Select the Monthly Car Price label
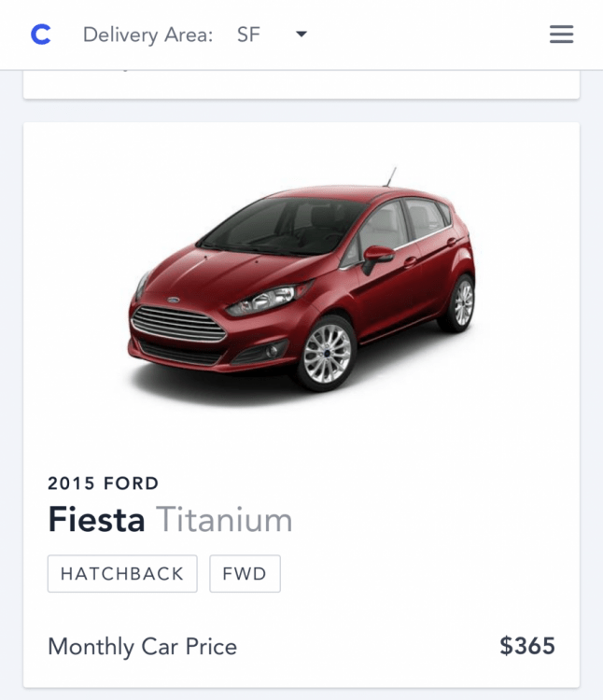This screenshot has height=700, width=603. [x=142, y=646]
